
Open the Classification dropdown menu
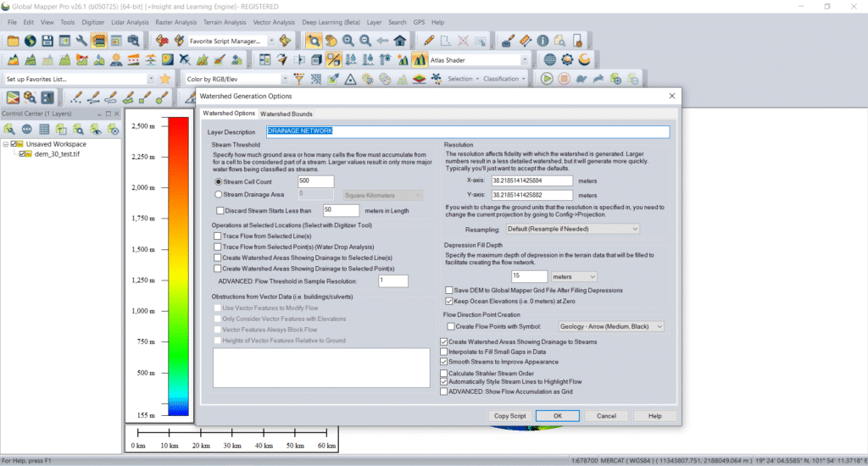click(504, 79)
